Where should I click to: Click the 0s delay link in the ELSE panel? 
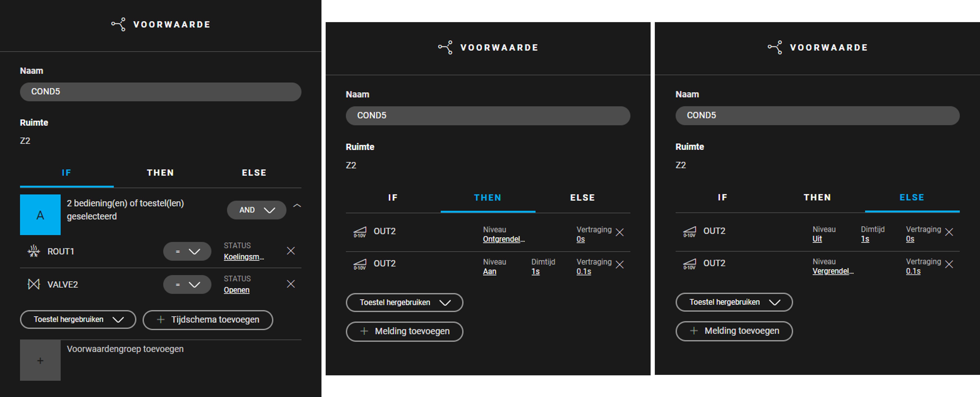coord(910,239)
